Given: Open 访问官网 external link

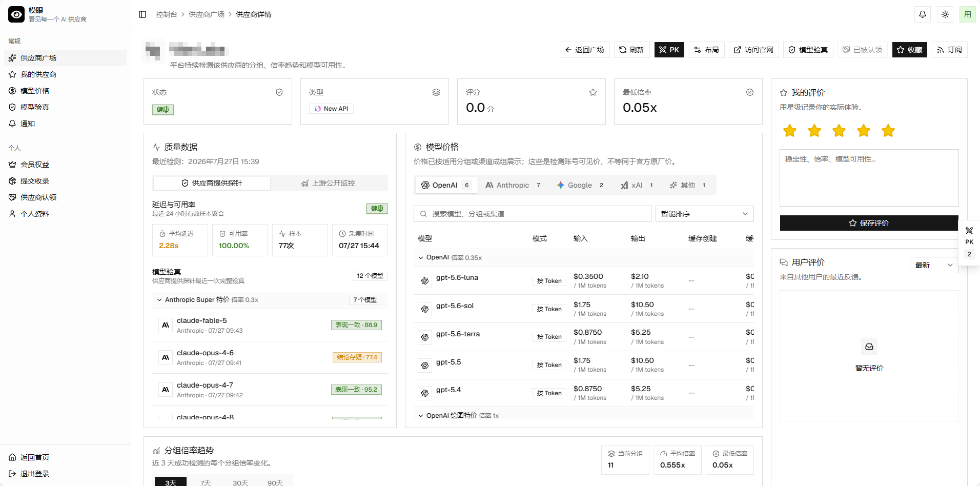Looking at the screenshot, I should coord(753,50).
